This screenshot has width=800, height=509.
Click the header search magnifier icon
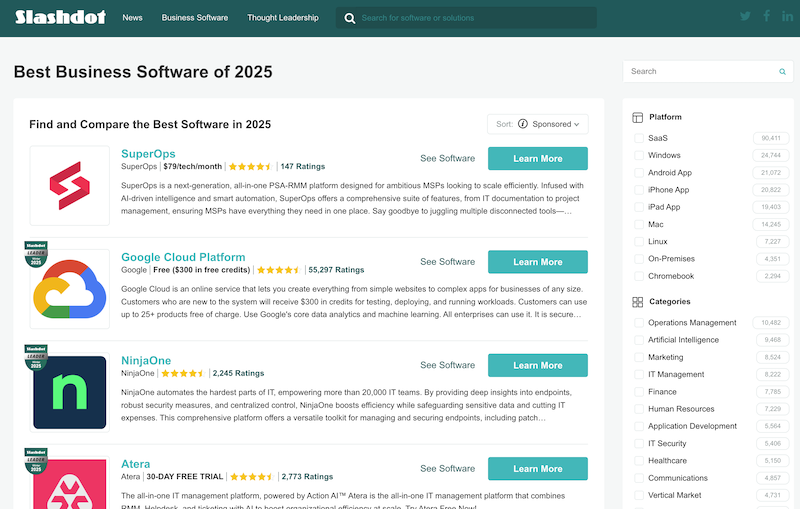coord(349,18)
